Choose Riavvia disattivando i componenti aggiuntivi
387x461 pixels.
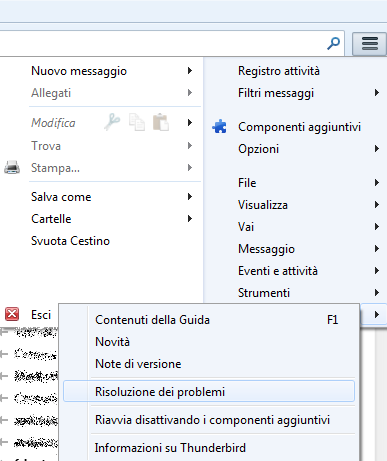(212, 420)
